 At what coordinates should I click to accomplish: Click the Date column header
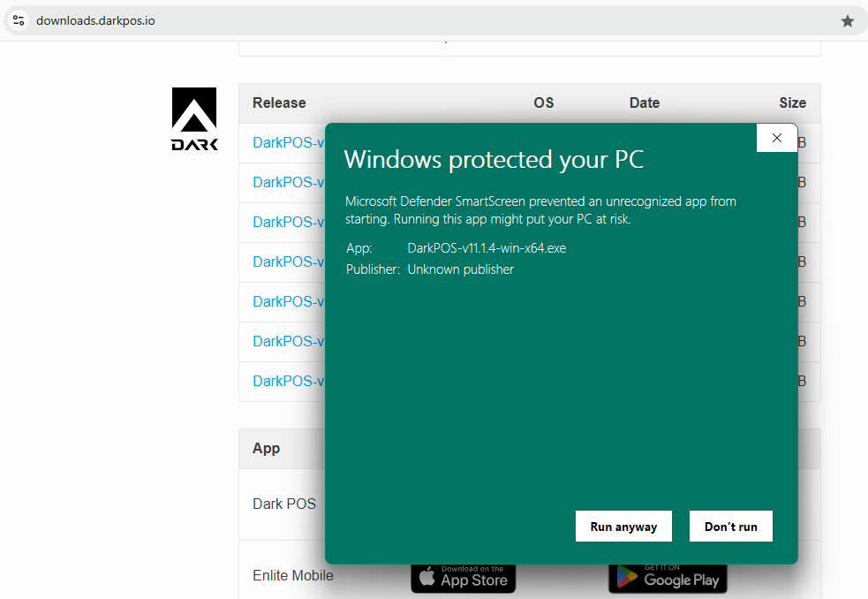click(645, 103)
